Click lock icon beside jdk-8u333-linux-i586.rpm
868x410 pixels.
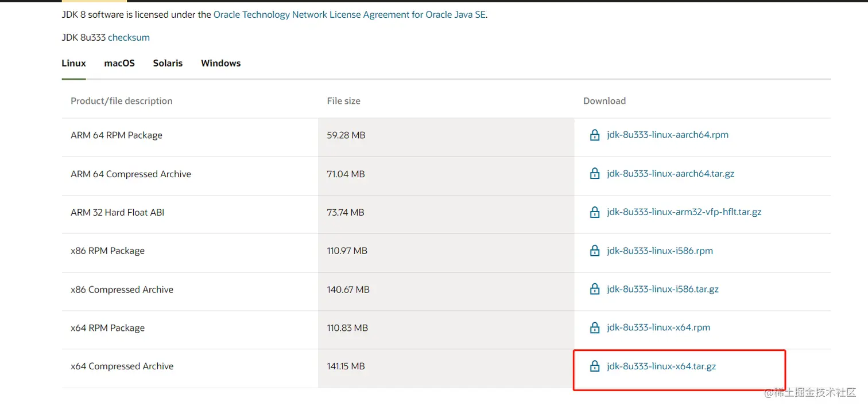click(595, 251)
